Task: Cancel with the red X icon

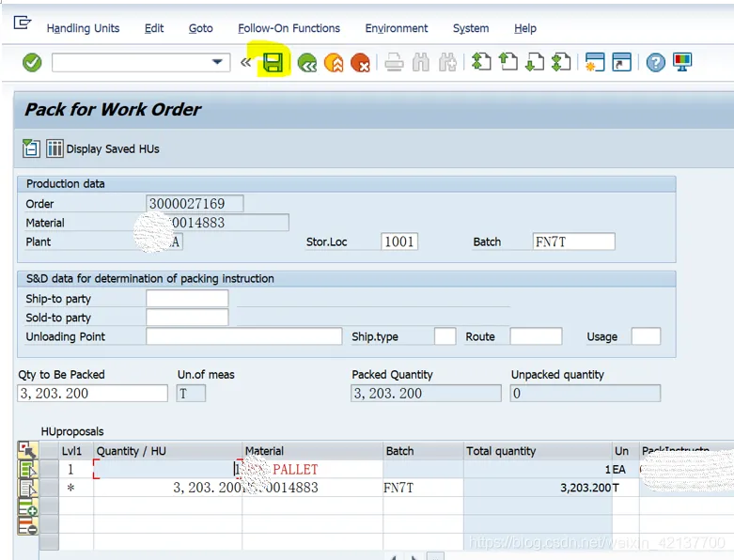Action: coord(360,62)
